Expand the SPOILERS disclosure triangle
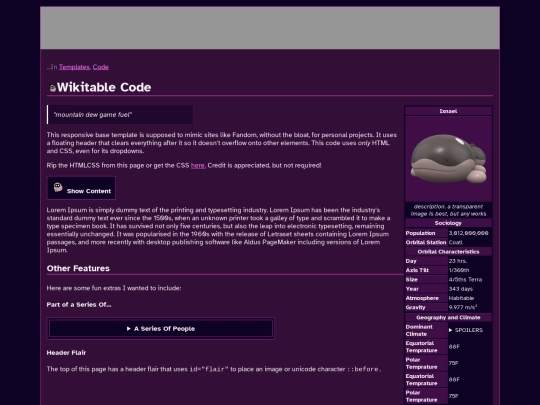This screenshot has height=405, width=540. [450, 330]
